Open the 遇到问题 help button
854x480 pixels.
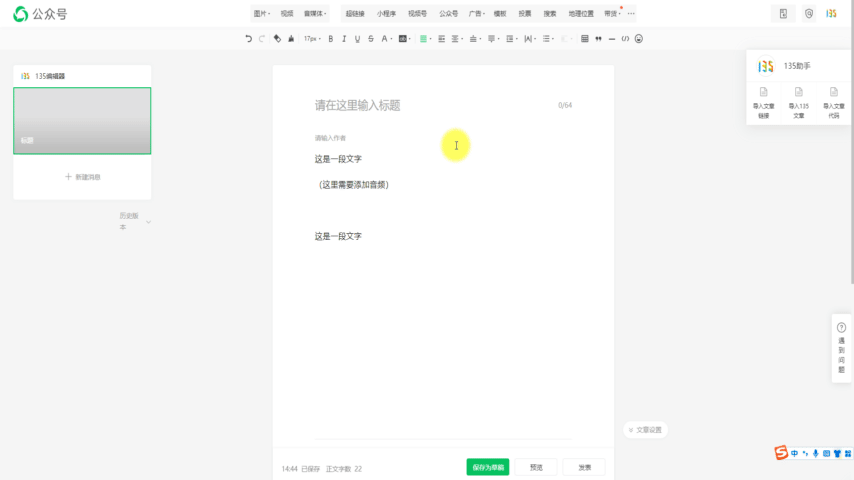(x=841, y=348)
